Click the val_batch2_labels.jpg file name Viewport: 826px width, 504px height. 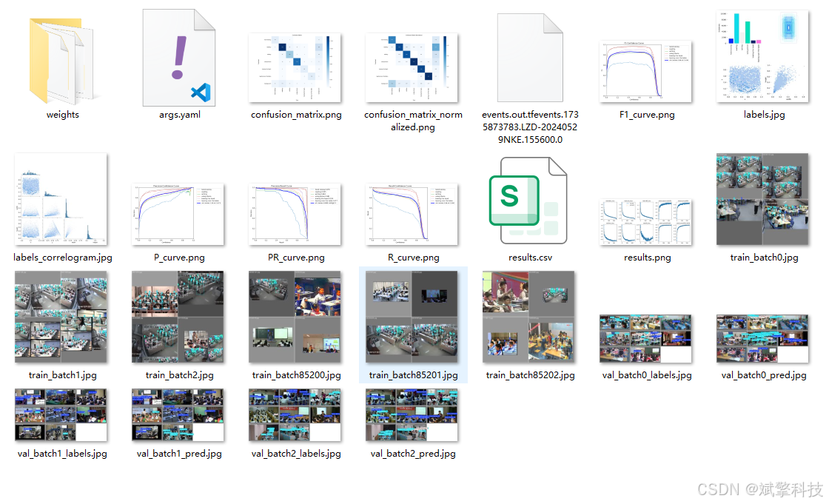[295, 454]
